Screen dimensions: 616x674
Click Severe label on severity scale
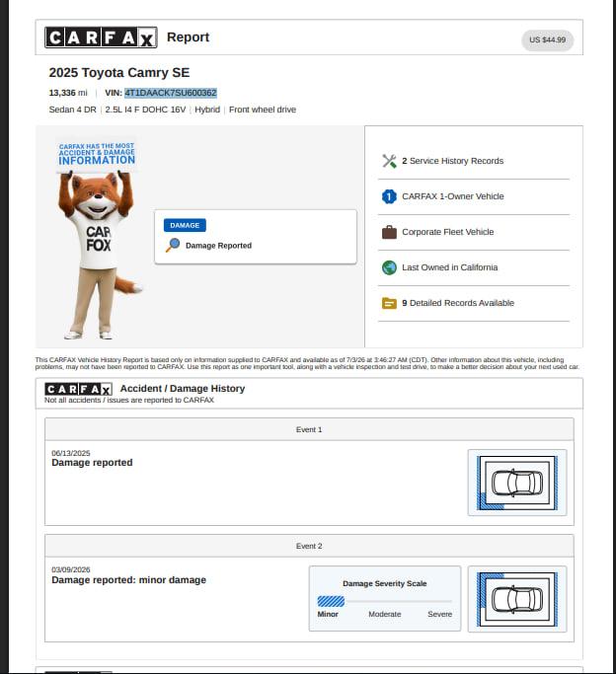click(x=439, y=614)
